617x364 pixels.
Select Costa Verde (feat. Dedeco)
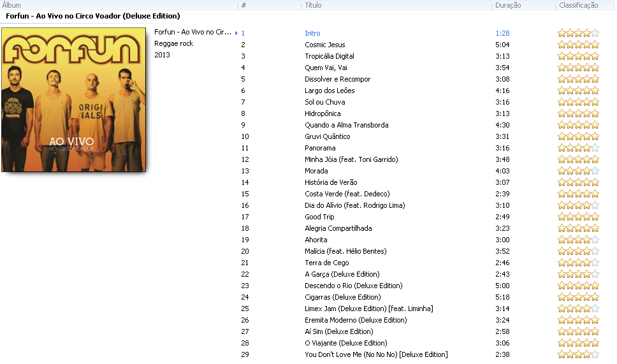tap(347, 194)
